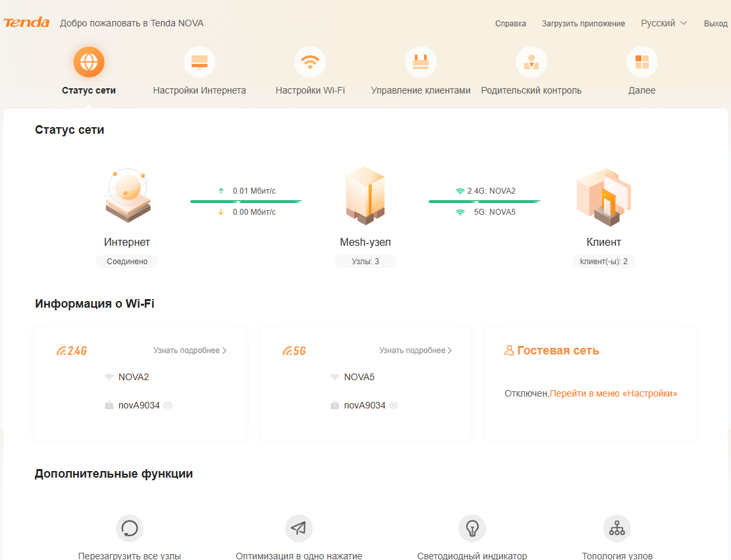
Task: Click the green Wi-Fi icon beside 2.4G: NOVA2
Action: [460, 191]
